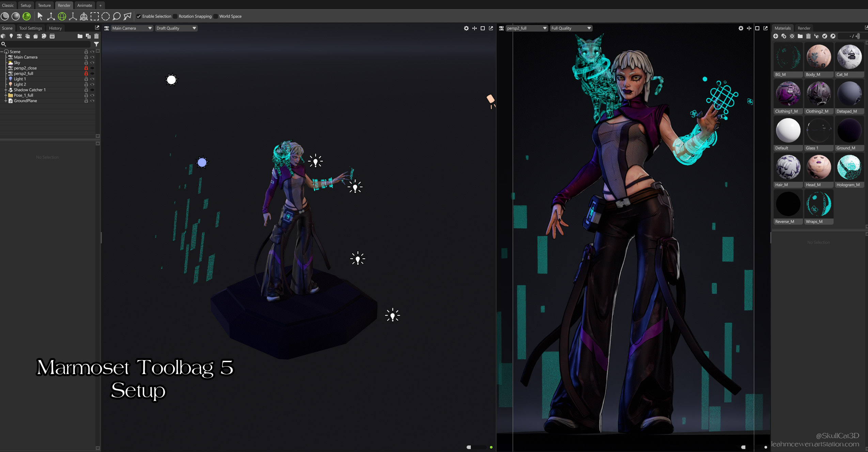Expand the Pose_1_full folder

(x=5, y=95)
